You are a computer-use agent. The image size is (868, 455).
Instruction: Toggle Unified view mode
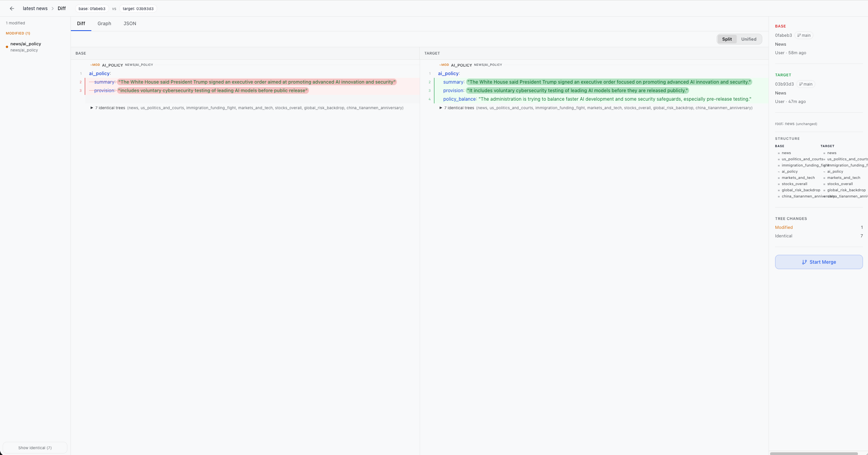click(748, 39)
